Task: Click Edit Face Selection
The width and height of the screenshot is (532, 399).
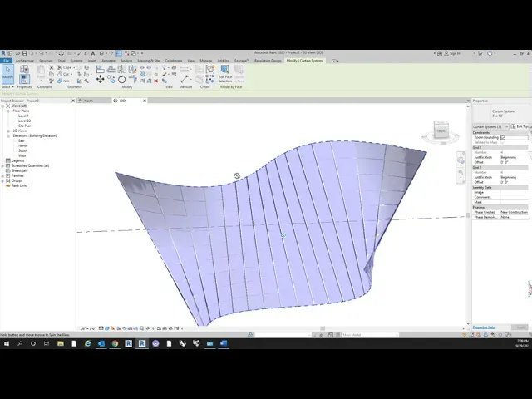Action: [x=225, y=75]
